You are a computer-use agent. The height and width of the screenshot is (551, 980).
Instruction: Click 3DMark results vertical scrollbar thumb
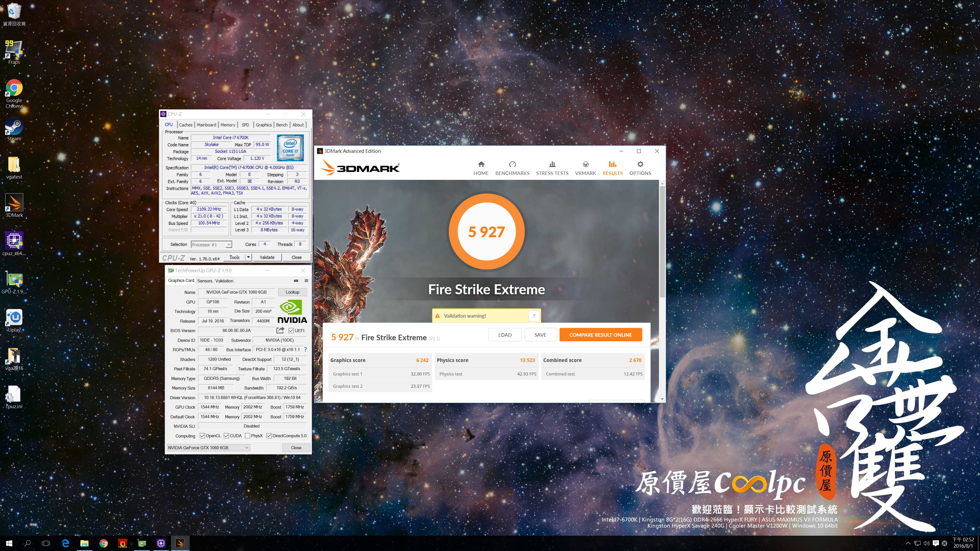[x=662, y=242]
